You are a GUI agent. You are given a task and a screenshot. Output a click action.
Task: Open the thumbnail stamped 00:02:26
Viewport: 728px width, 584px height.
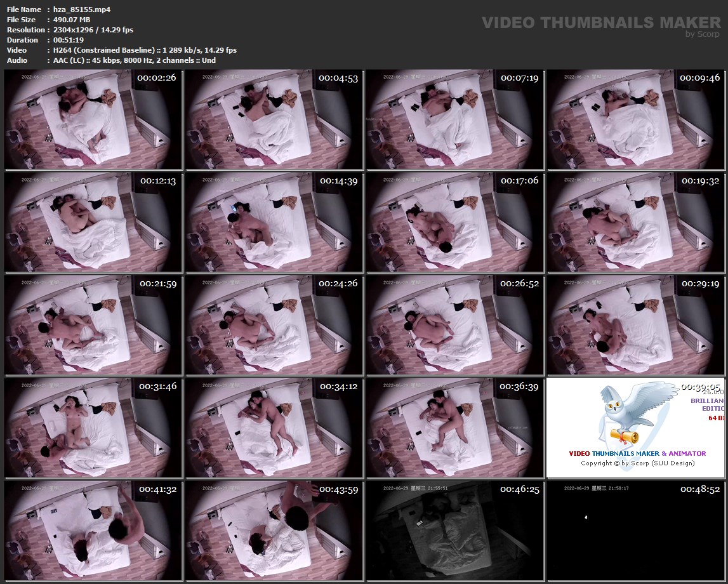click(x=93, y=119)
